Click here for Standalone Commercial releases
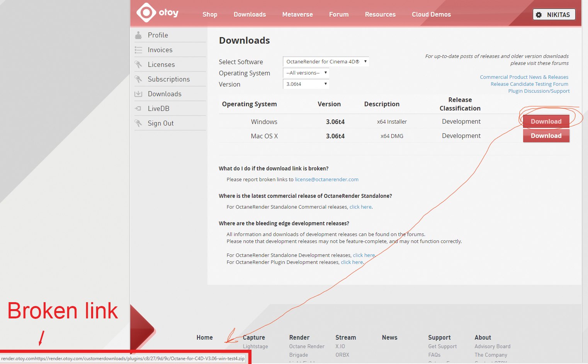The height and width of the screenshot is (364, 588). point(360,207)
